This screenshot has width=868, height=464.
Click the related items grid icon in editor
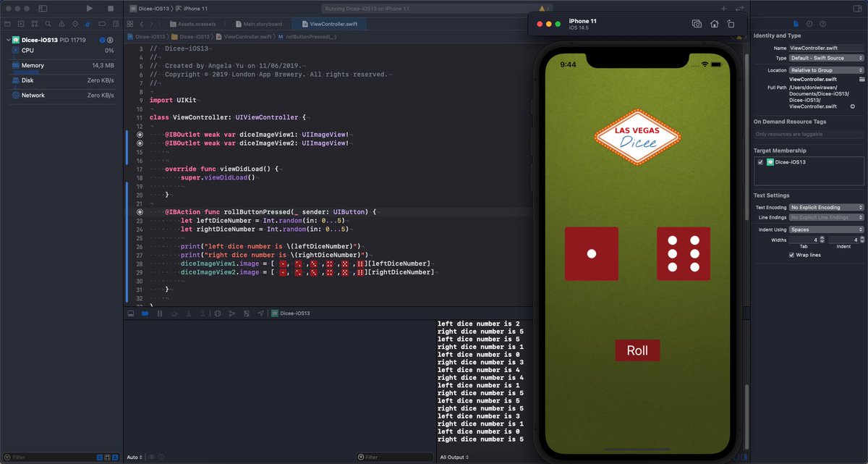tap(131, 24)
